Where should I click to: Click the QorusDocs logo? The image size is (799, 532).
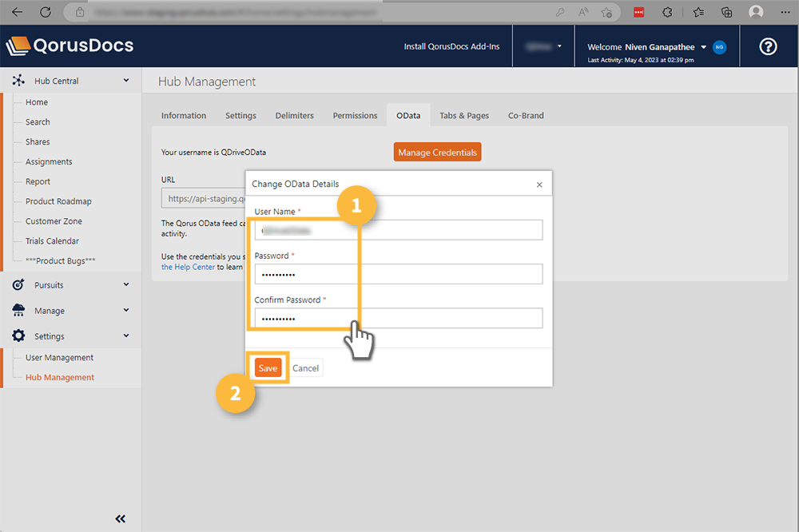70,46
